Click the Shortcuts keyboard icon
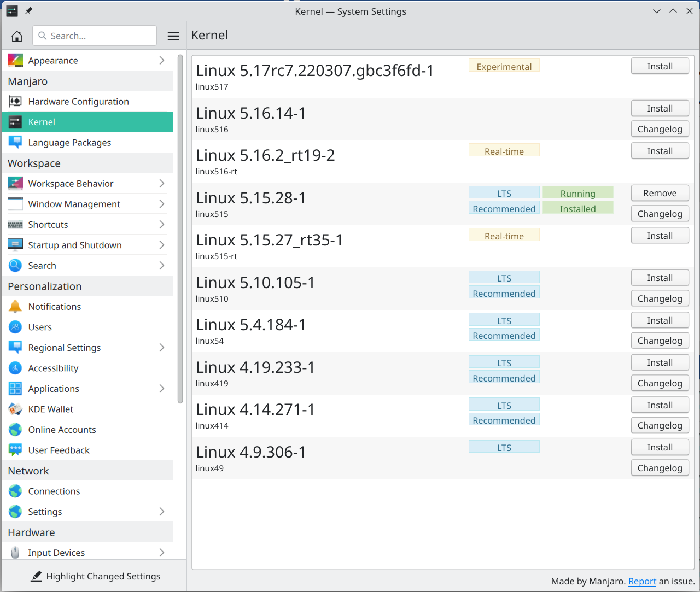 coord(15,225)
